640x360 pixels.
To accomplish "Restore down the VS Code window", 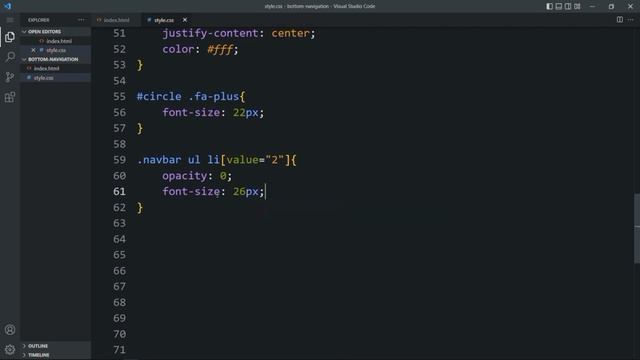I will tap(611, 6).
